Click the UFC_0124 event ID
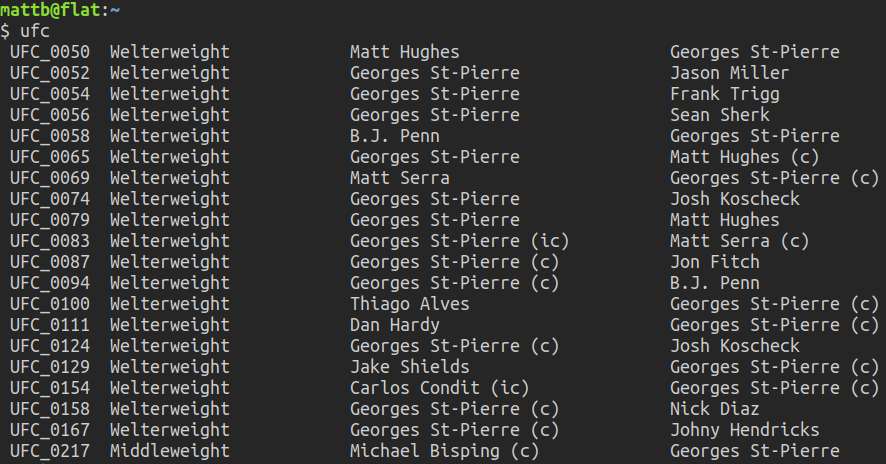The height and width of the screenshot is (464, 886). (x=50, y=346)
